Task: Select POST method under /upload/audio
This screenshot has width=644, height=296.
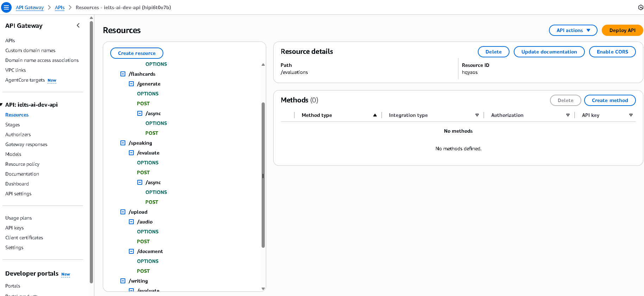Action: tap(143, 241)
